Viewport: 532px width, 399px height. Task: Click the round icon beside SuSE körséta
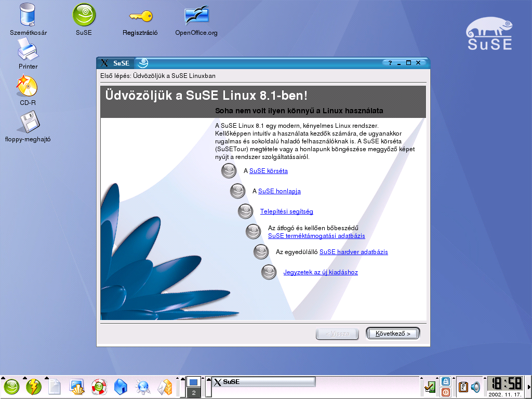pos(229,170)
